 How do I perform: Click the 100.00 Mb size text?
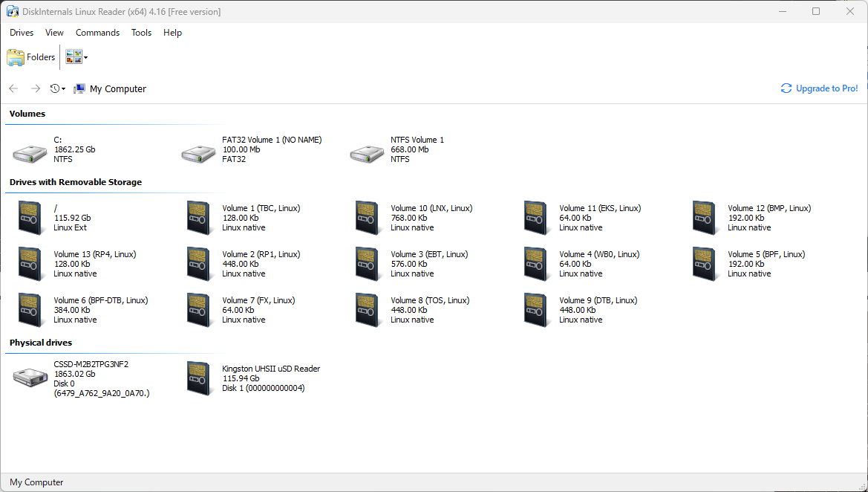click(x=241, y=149)
